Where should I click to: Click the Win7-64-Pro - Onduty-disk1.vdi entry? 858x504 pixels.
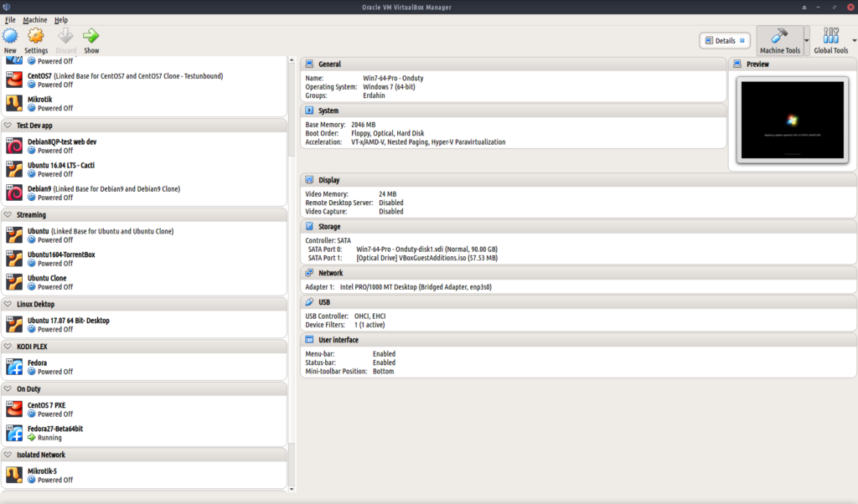tap(426, 249)
